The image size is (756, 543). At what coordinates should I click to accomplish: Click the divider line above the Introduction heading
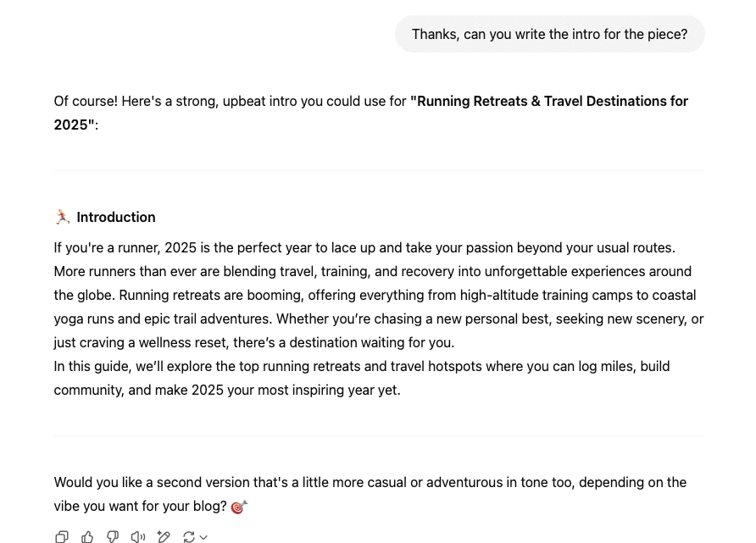[379, 170]
